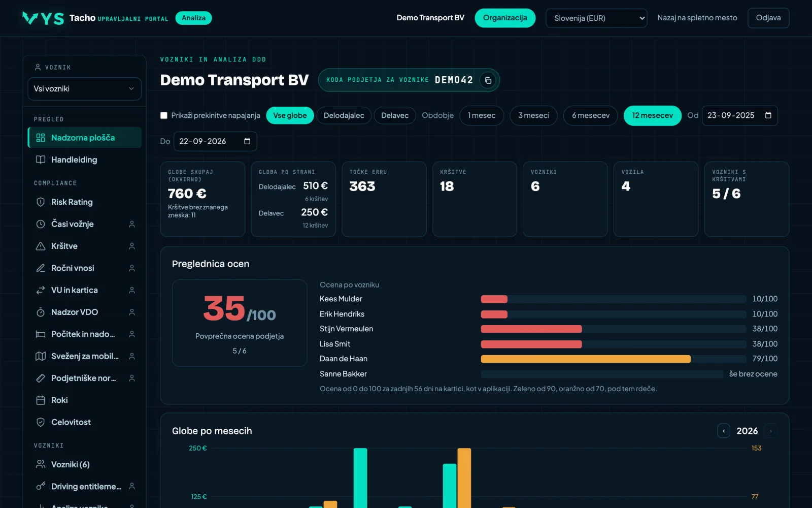Open Vozniki (6) in the sidebar

[85, 464]
